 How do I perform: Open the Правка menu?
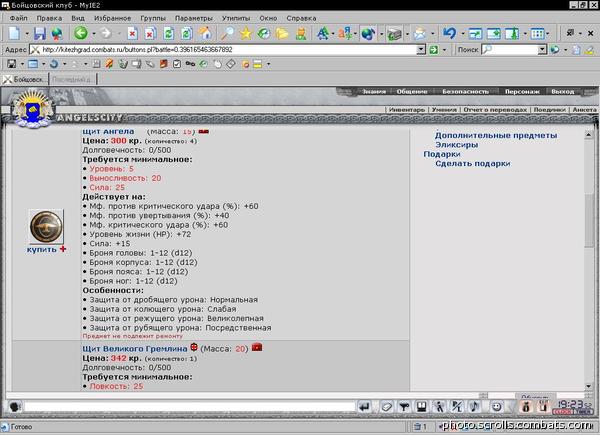[49, 18]
